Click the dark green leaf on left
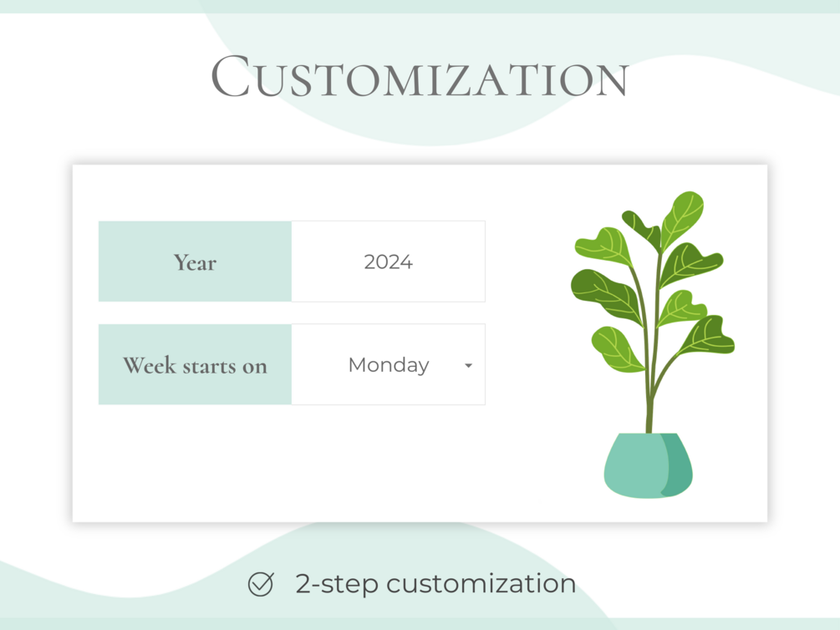The image size is (840, 630). (607, 296)
